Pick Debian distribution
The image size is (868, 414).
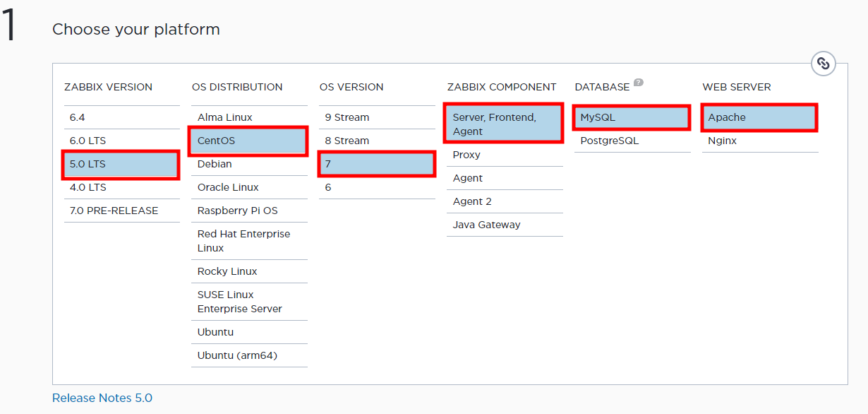coord(249,164)
